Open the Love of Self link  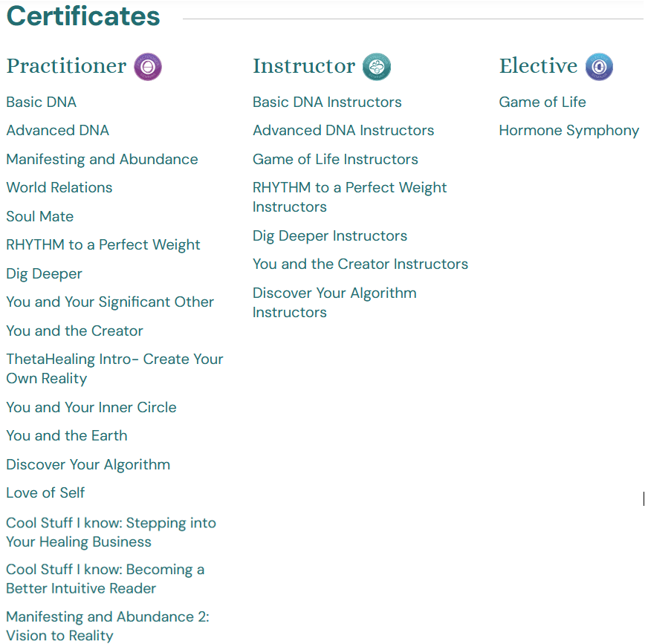pyautogui.click(x=45, y=493)
